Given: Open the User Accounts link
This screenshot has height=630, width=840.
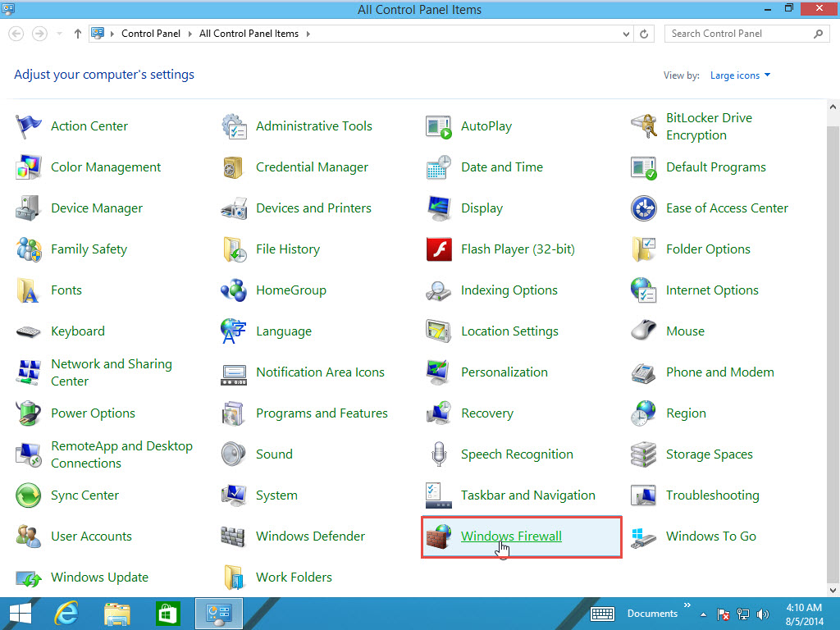Looking at the screenshot, I should [91, 536].
